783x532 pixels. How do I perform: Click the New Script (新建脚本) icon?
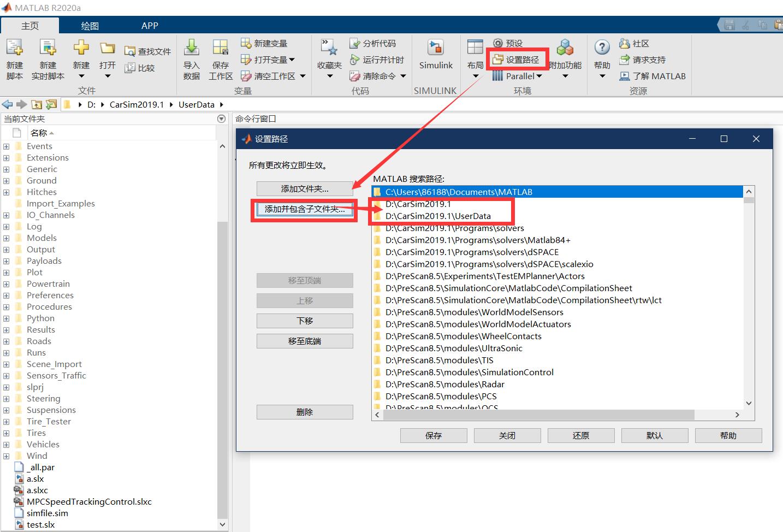click(15, 48)
